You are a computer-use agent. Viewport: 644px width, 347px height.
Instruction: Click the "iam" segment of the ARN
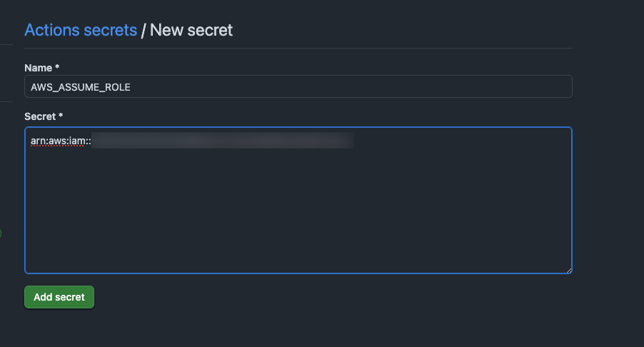[77, 141]
